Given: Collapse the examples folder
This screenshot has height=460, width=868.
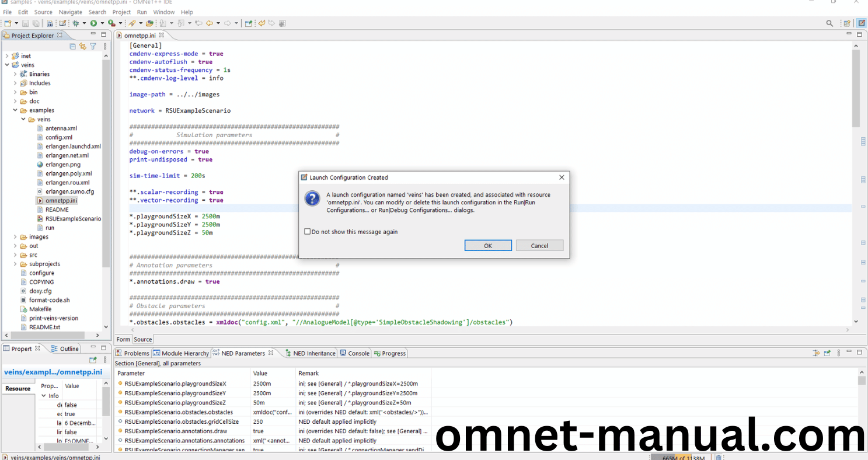Looking at the screenshot, I should click(x=16, y=110).
